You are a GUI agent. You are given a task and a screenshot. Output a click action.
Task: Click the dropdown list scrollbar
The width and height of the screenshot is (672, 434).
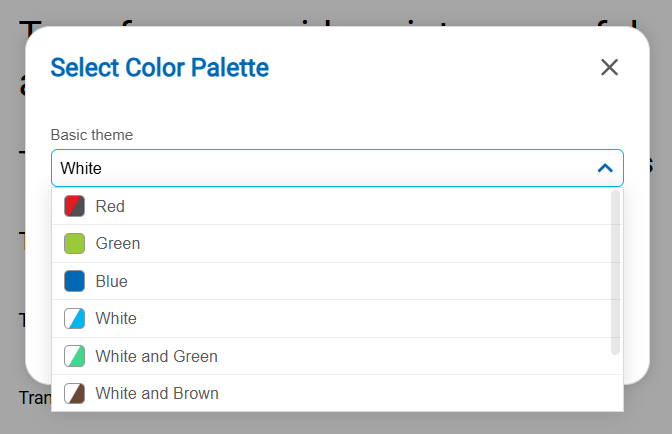(615, 272)
